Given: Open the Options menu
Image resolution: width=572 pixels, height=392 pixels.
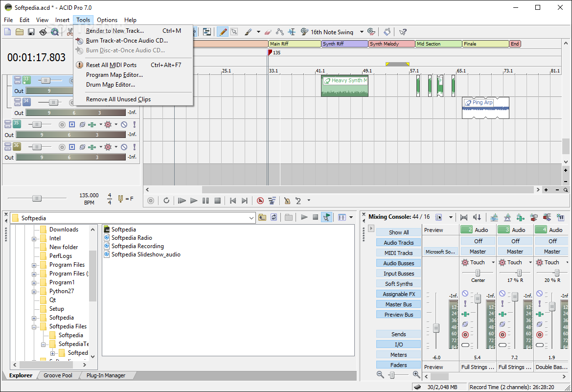Looking at the screenshot, I should pyautogui.click(x=107, y=20).
